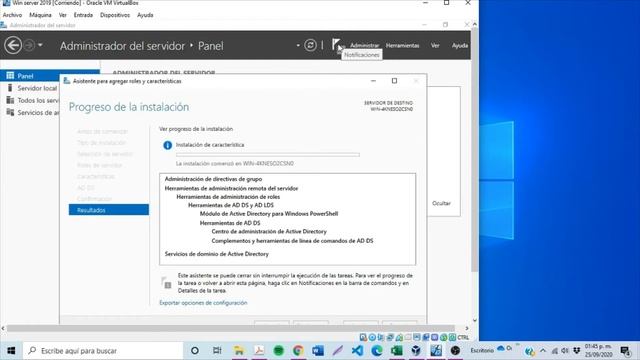
Task: Open Spotify from the taskbar
Action: (278, 351)
